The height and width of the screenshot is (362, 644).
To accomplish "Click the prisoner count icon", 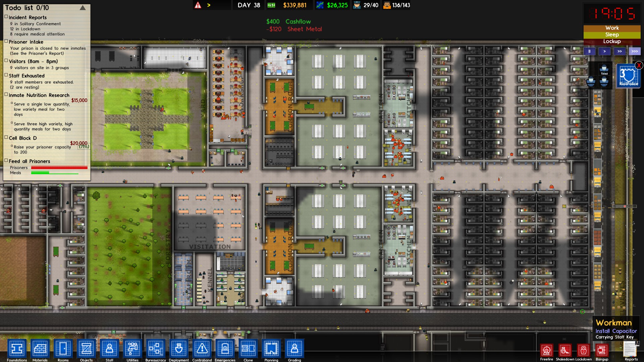I will point(387,5).
